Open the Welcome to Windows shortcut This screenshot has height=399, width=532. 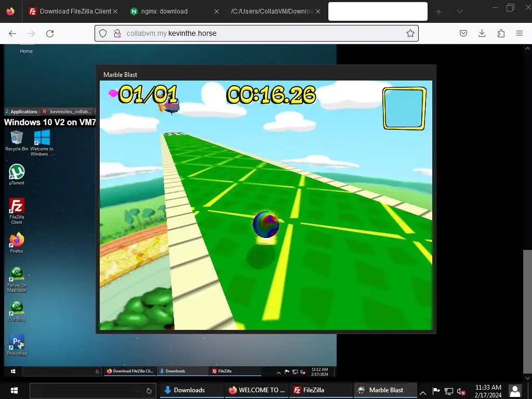(42, 142)
